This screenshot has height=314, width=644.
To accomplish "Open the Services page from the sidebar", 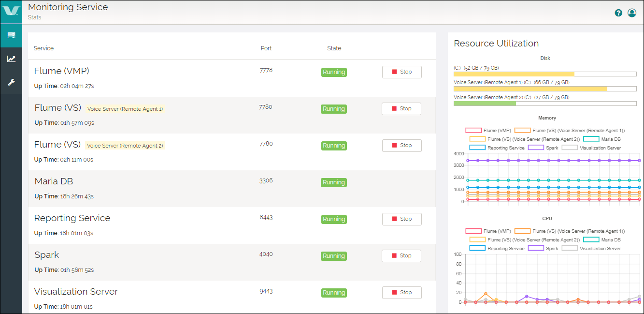I will [x=11, y=36].
